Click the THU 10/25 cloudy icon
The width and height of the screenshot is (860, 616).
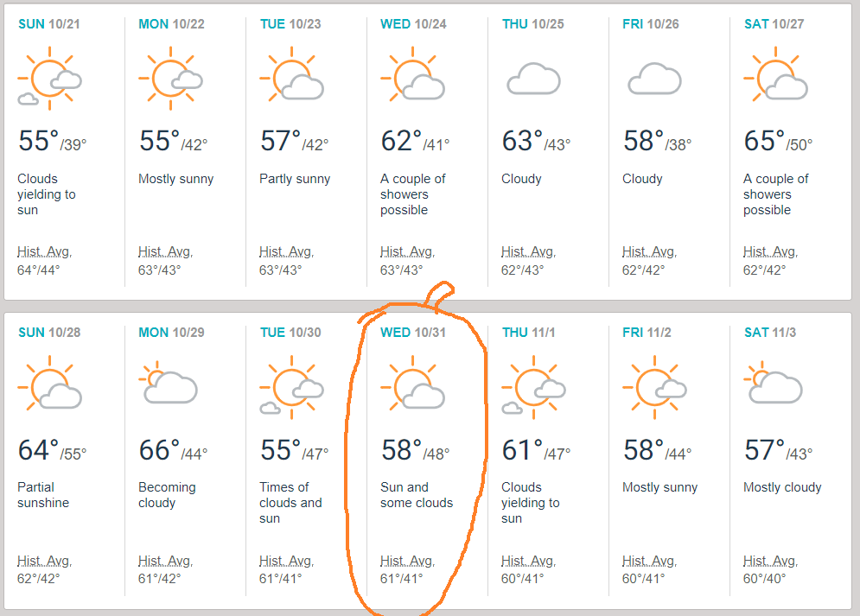(533, 79)
